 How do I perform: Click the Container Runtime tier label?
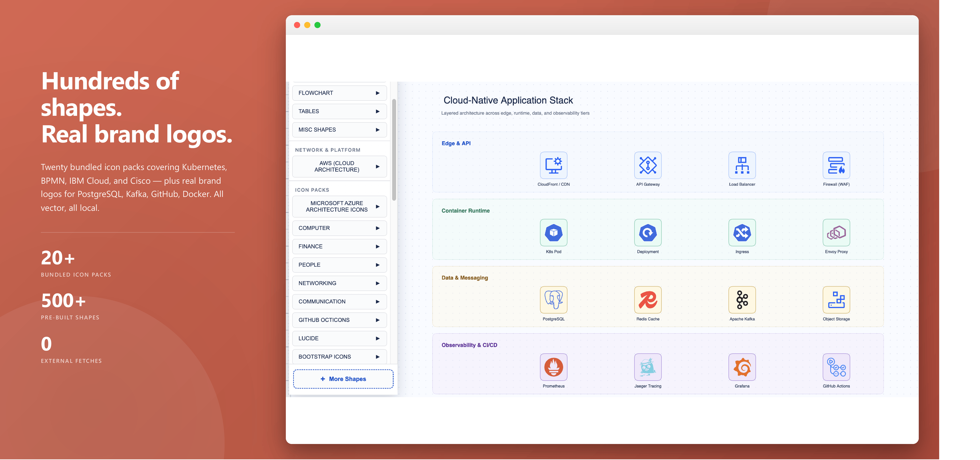(x=465, y=211)
